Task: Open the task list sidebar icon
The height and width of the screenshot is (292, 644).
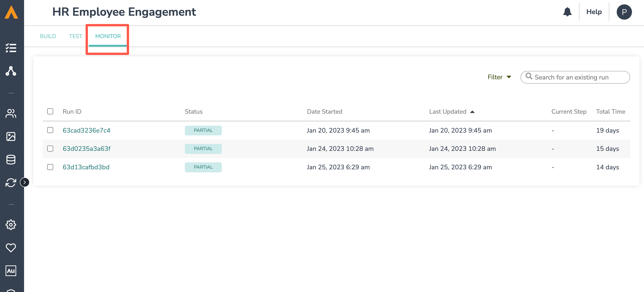Action: [x=11, y=48]
